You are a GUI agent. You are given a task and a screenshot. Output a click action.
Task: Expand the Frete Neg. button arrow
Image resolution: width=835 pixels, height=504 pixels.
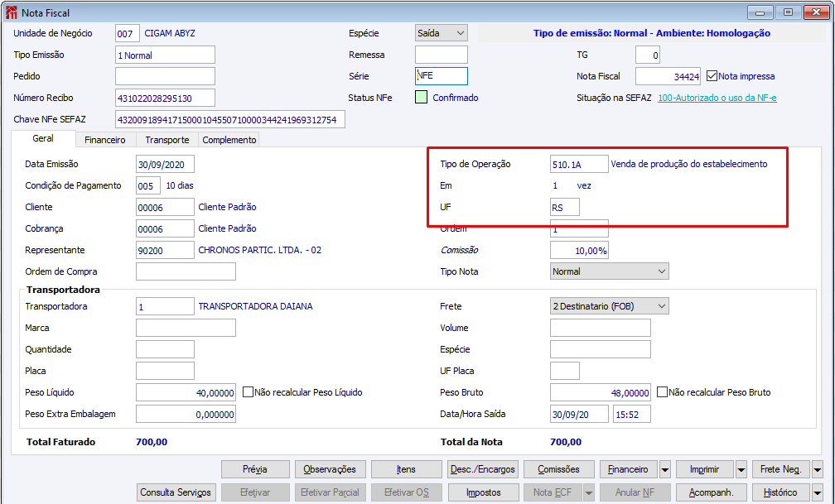[x=818, y=469]
